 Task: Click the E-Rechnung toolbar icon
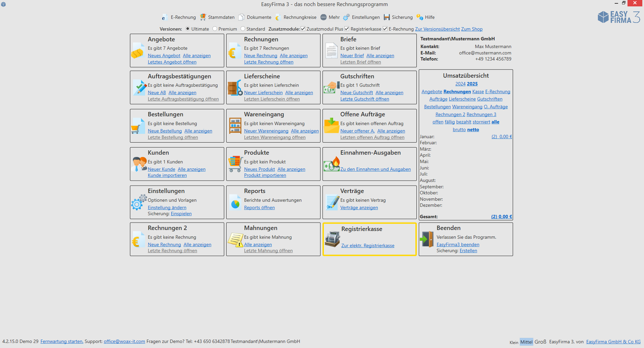tap(164, 17)
